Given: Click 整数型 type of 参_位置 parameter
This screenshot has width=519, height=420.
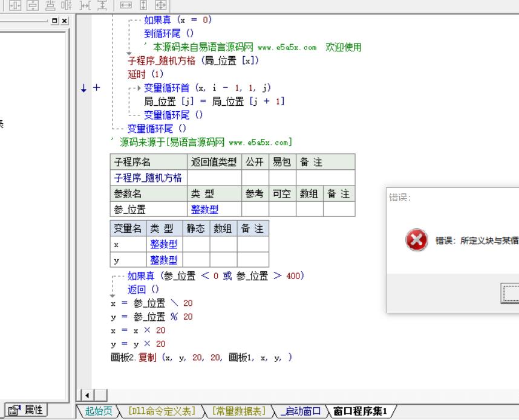Looking at the screenshot, I should 204,209.
